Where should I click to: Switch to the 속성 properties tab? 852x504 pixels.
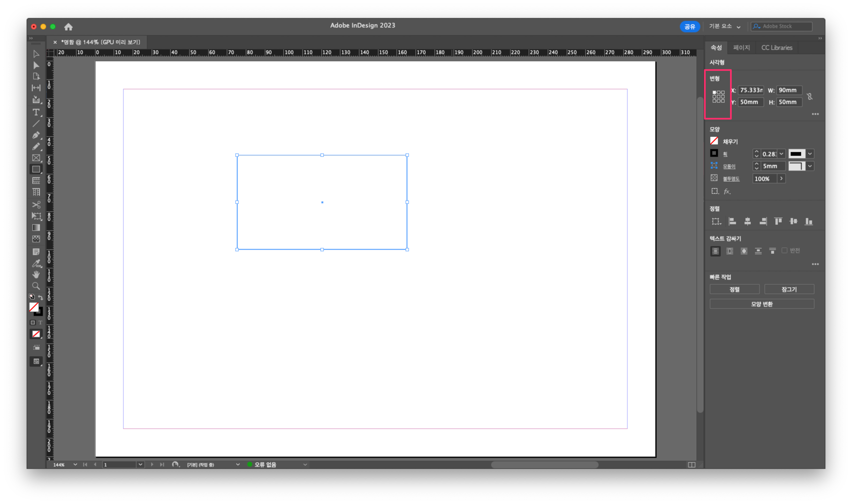tap(716, 48)
